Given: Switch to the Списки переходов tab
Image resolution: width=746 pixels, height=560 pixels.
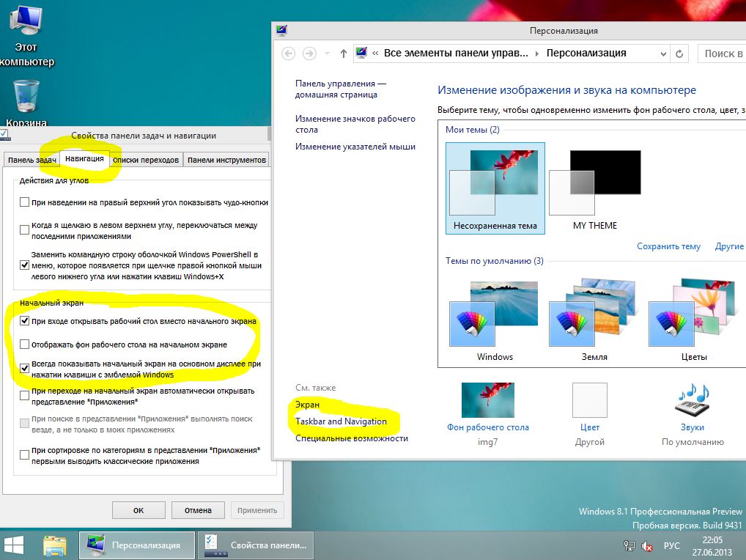Looking at the screenshot, I should pyautogui.click(x=145, y=160).
